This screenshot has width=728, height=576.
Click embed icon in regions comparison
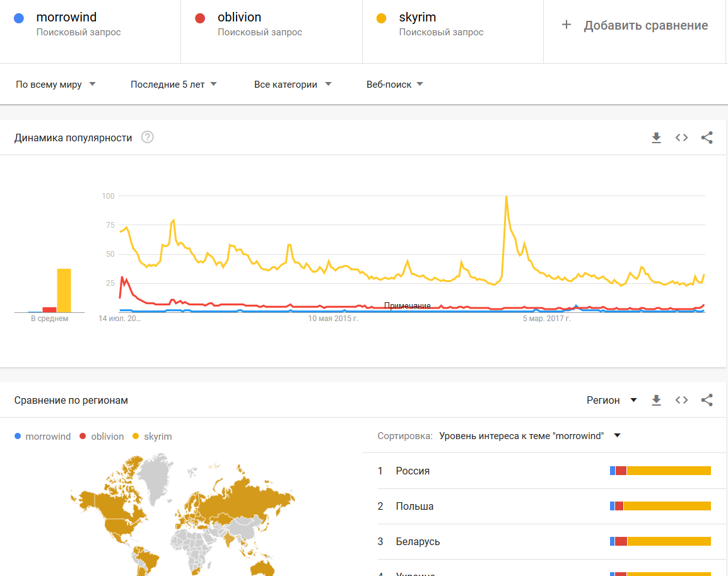click(x=681, y=400)
